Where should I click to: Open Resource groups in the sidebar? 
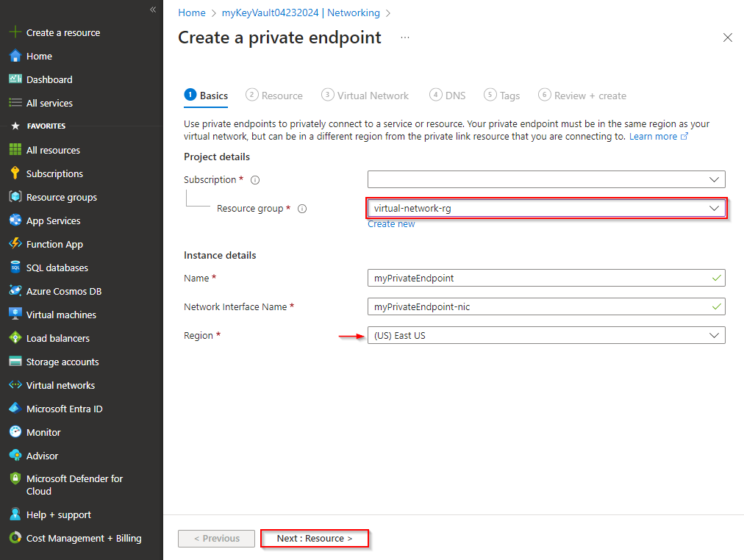[62, 196]
